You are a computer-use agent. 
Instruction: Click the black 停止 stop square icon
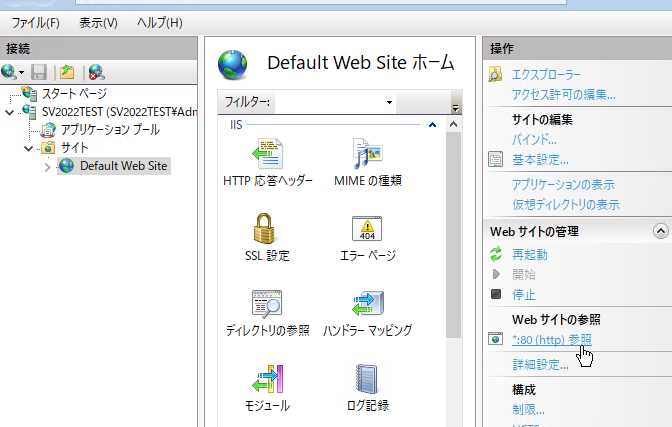click(x=496, y=294)
